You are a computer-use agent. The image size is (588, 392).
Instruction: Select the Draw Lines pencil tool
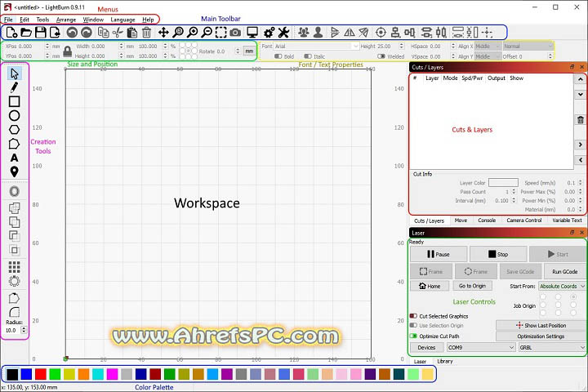coord(14,87)
